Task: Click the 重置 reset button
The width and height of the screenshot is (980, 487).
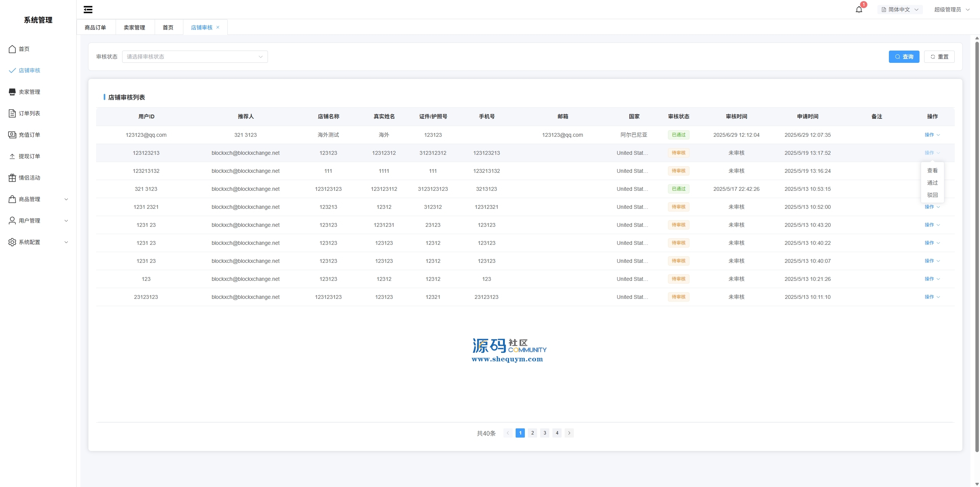Action: (x=939, y=57)
